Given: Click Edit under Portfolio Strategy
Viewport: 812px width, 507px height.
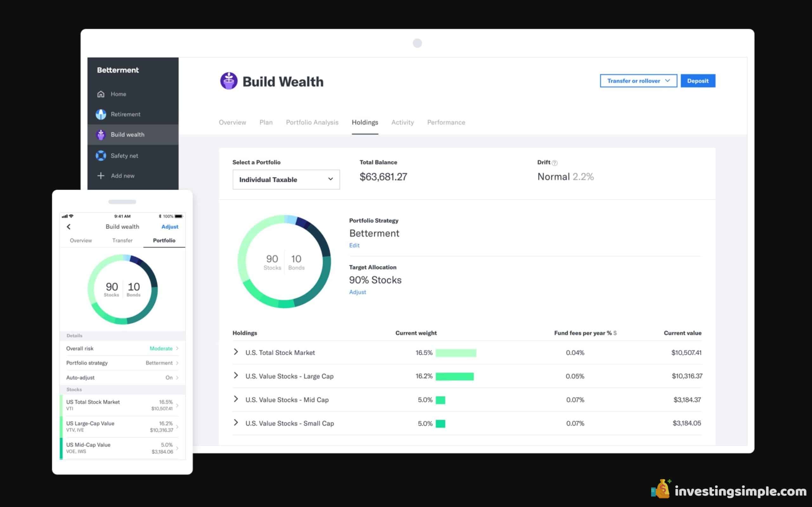Looking at the screenshot, I should tap(354, 245).
